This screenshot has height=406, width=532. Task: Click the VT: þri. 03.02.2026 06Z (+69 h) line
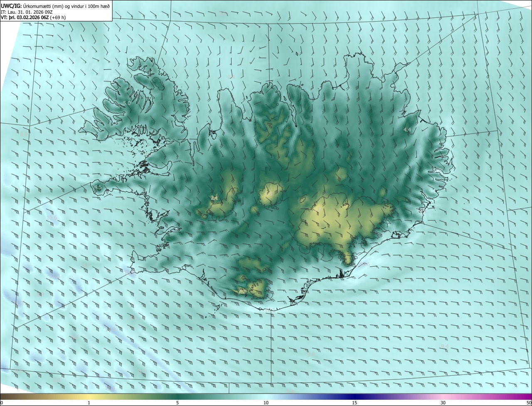[33, 17]
